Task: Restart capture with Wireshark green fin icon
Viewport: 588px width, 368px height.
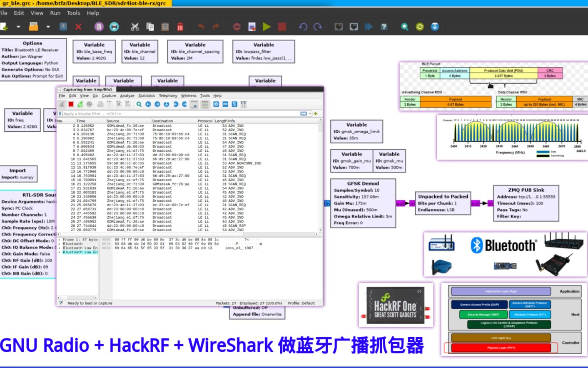Action: pos(80,104)
